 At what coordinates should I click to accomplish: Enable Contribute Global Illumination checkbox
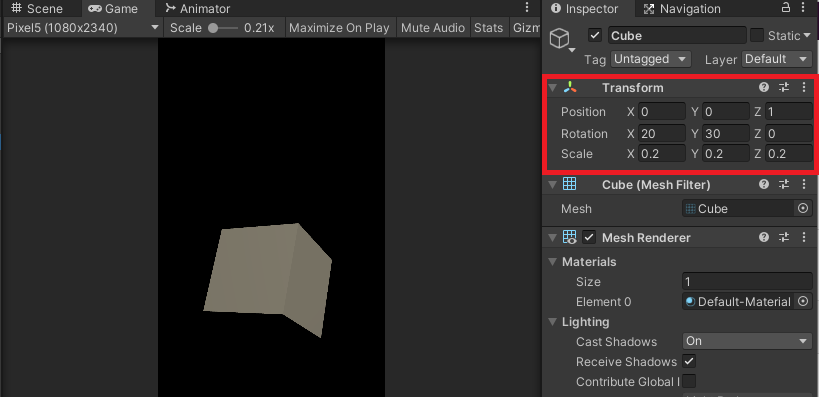point(689,381)
